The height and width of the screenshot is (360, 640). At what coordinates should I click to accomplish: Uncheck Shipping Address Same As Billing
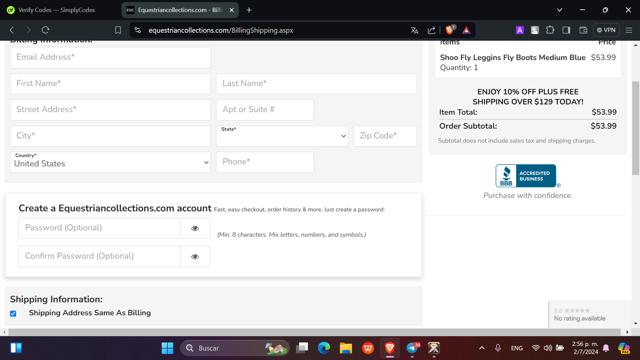pyautogui.click(x=13, y=313)
